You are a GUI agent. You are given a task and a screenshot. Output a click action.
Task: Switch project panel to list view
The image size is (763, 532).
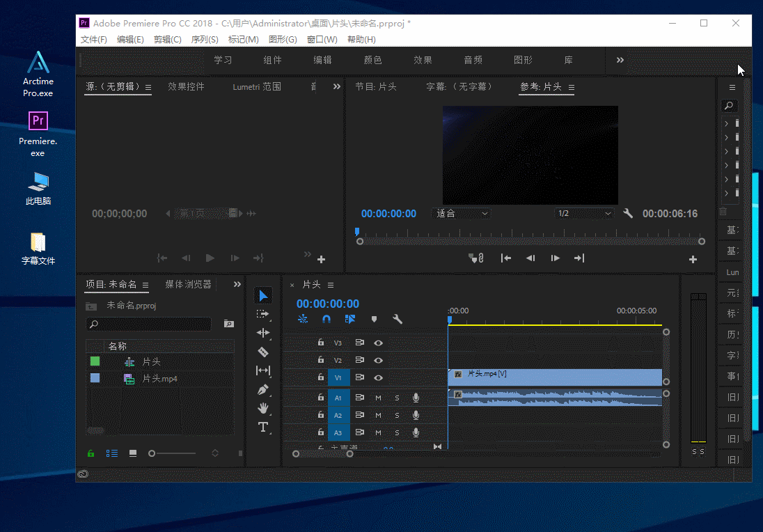point(112,453)
